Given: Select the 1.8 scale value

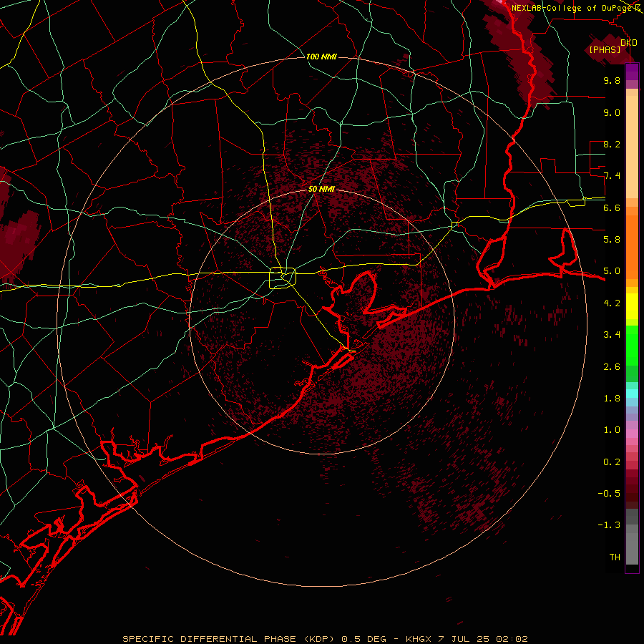Looking at the screenshot, I should tap(612, 399).
